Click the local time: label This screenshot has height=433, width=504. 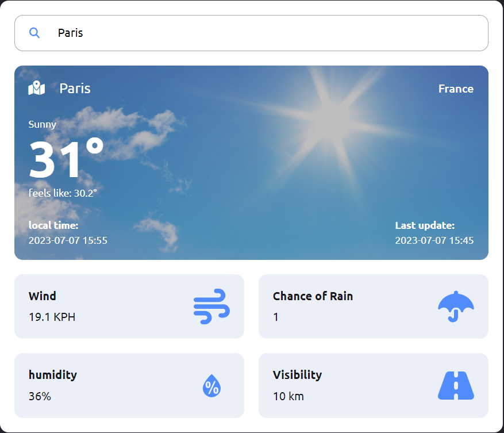[x=53, y=225]
